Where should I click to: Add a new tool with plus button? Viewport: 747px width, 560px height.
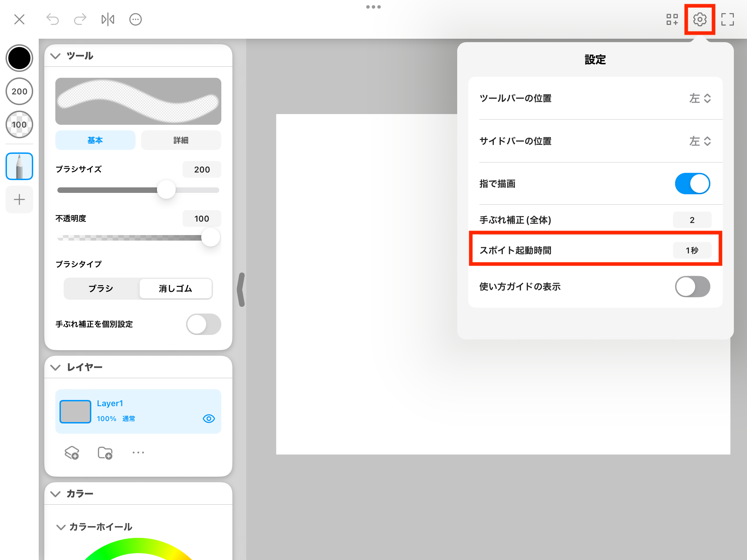[x=19, y=199]
